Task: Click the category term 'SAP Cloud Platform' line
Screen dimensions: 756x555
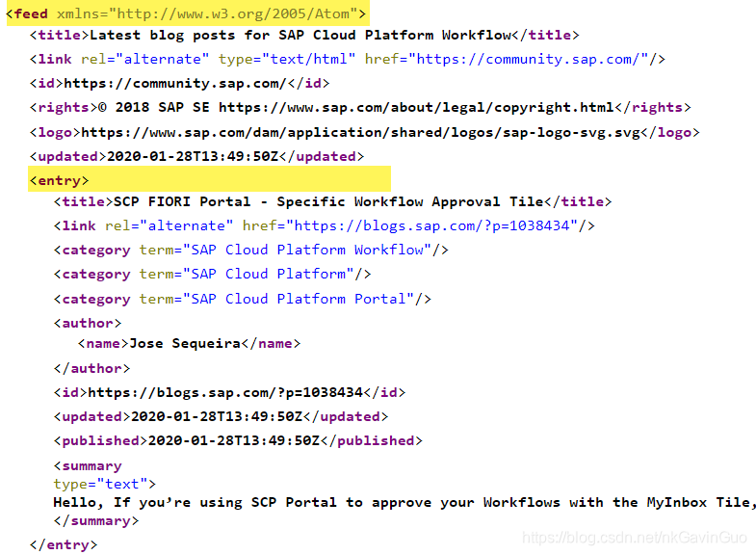Action: (x=212, y=274)
